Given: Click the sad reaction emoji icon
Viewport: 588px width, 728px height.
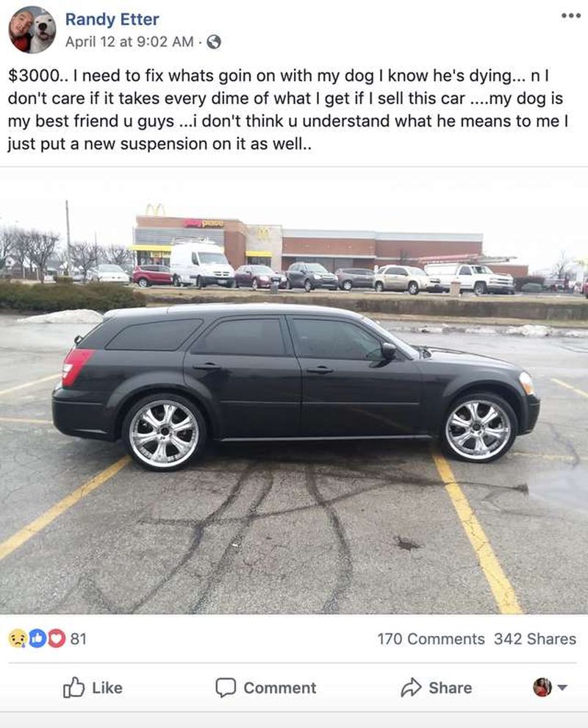Looking at the screenshot, I should coord(18,639).
